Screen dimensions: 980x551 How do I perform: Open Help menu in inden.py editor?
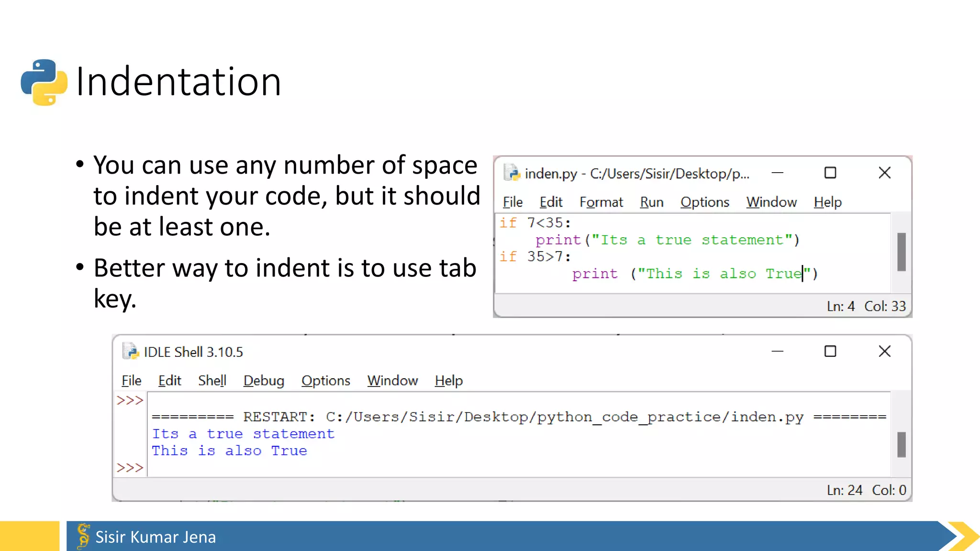827,202
